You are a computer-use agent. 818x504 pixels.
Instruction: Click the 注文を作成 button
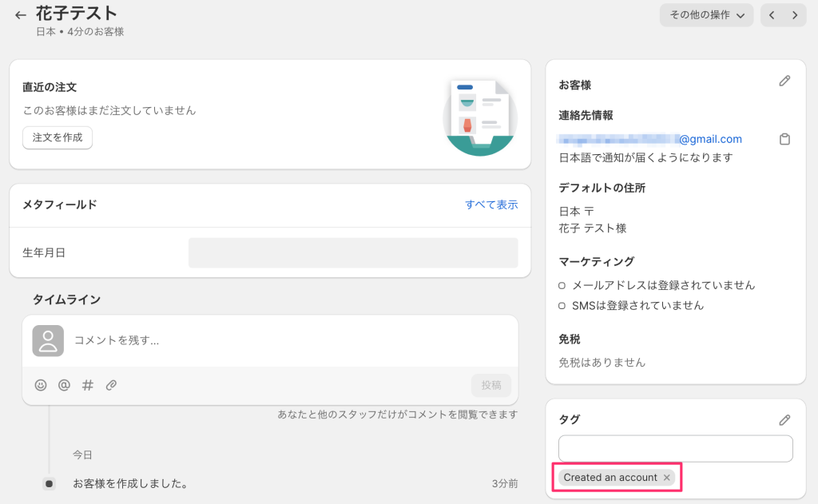(x=58, y=137)
